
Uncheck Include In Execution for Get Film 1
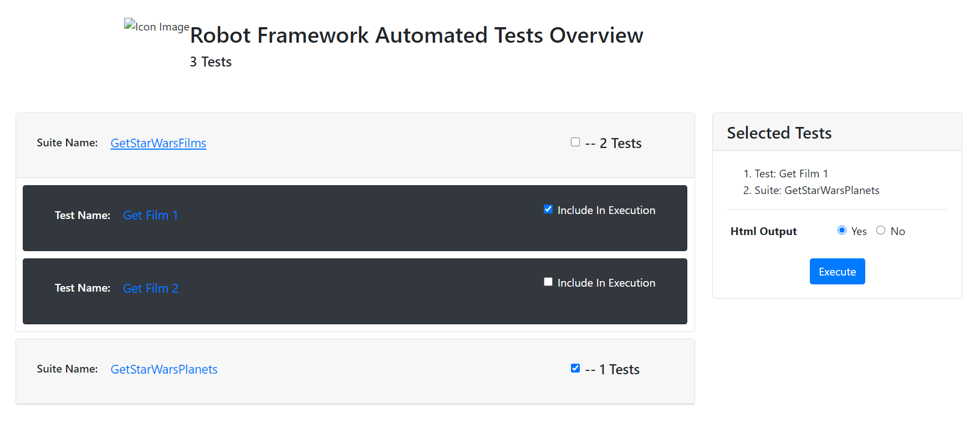(x=548, y=210)
